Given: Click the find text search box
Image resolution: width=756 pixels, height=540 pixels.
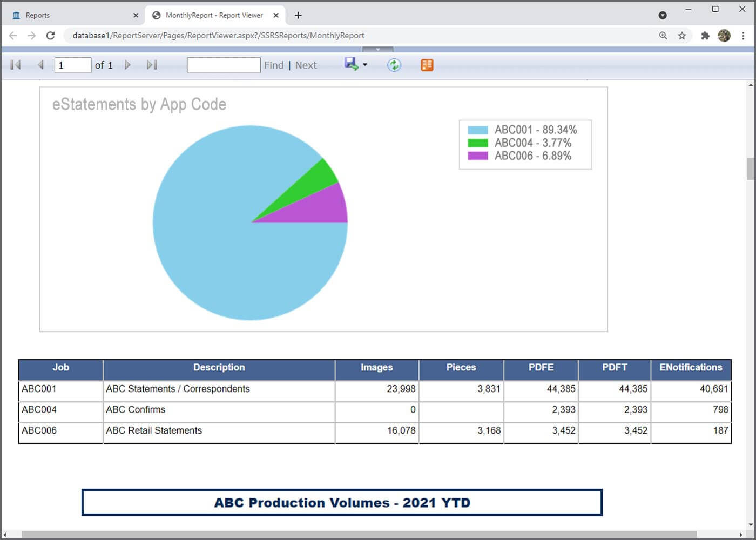Looking at the screenshot, I should pos(224,65).
